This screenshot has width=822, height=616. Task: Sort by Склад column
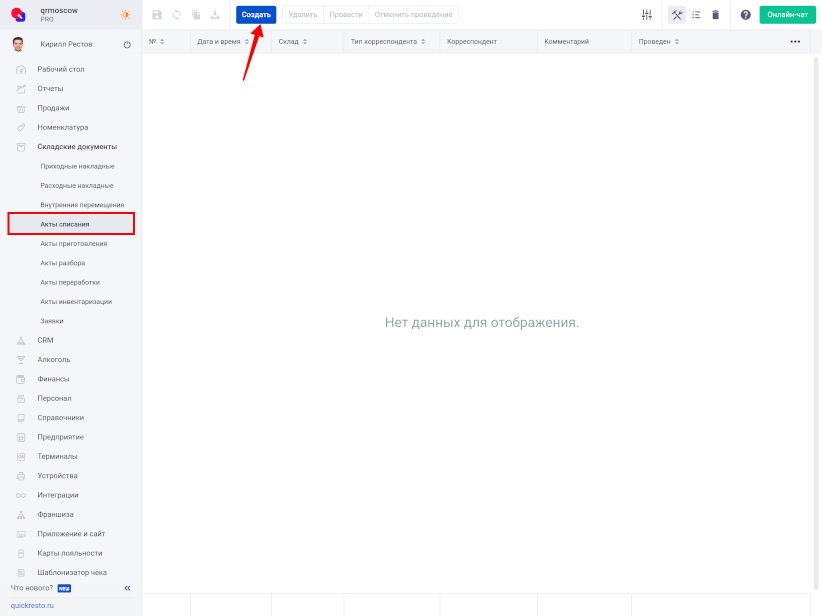pos(305,41)
